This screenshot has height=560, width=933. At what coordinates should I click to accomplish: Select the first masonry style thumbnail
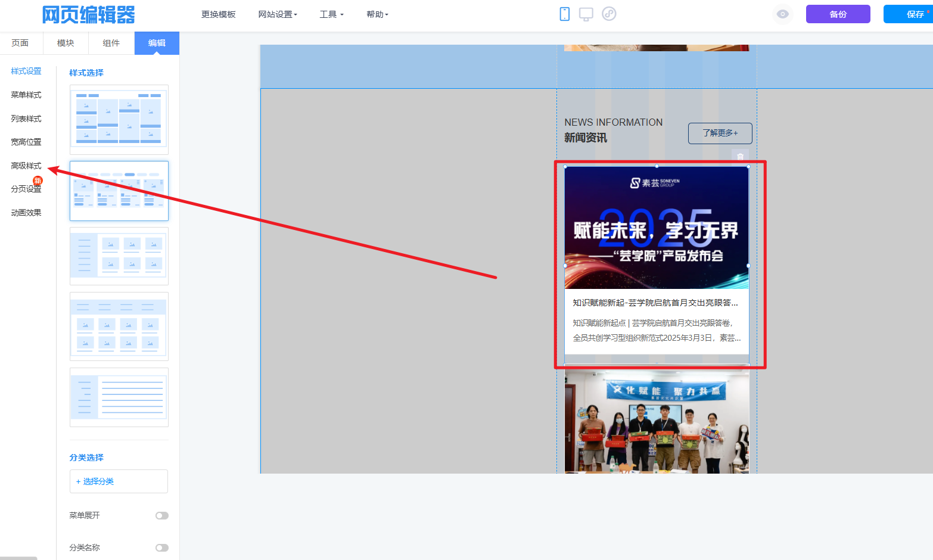click(119, 119)
